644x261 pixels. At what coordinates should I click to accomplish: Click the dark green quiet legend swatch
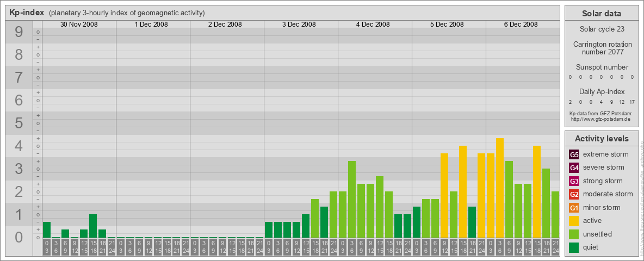(x=574, y=247)
